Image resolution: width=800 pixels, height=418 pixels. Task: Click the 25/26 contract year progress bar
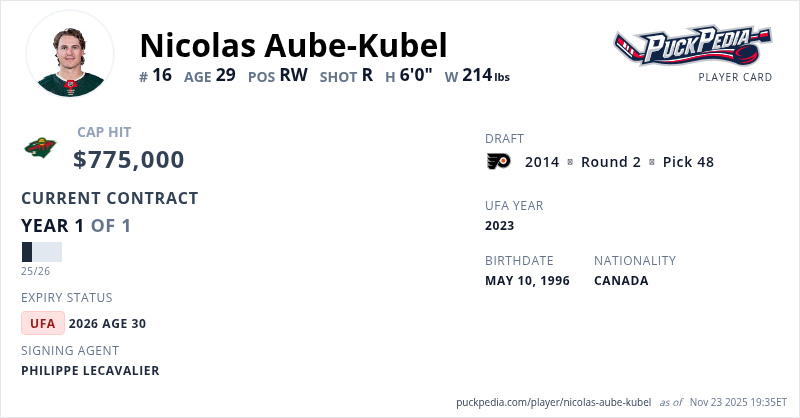coord(42,252)
